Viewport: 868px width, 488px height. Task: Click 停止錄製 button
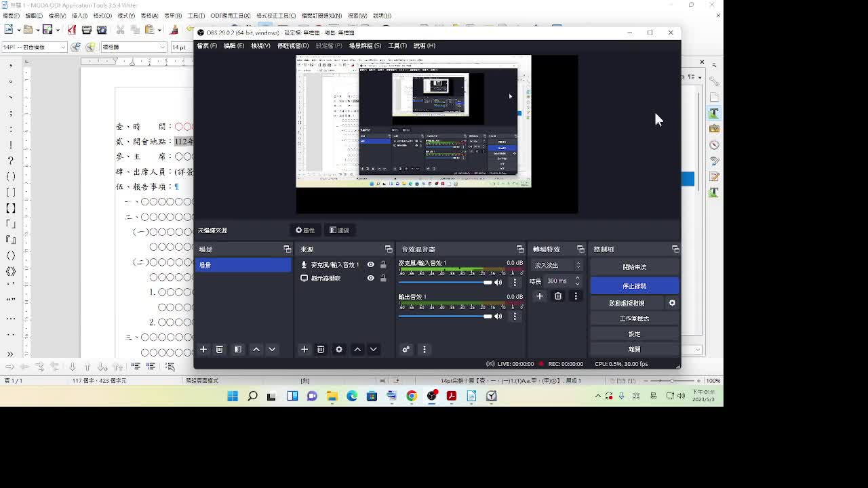[634, 285]
